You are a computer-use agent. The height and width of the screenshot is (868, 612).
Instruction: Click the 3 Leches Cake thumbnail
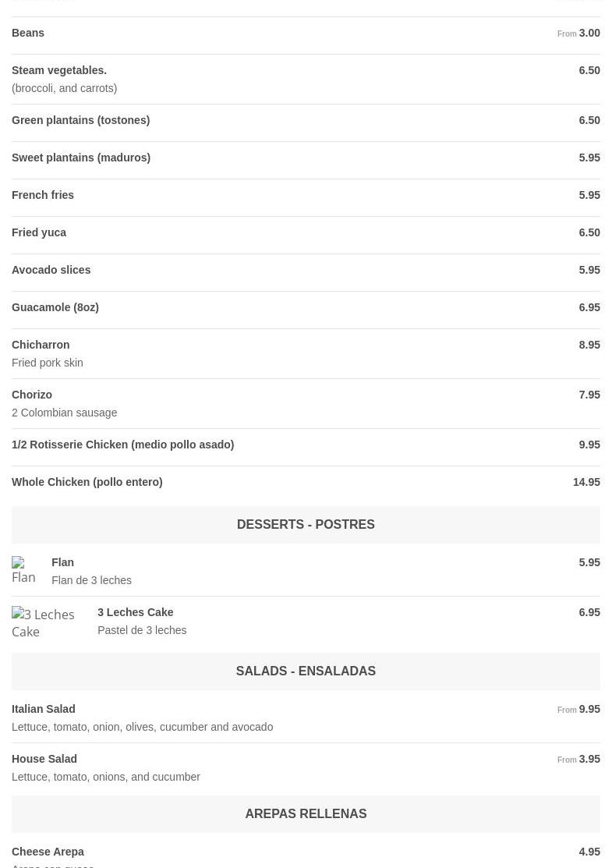(47, 622)
